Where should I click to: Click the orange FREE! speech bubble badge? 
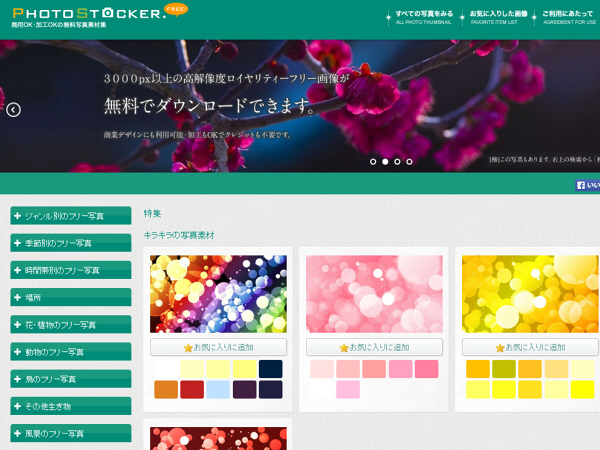[x=176, y=10]
